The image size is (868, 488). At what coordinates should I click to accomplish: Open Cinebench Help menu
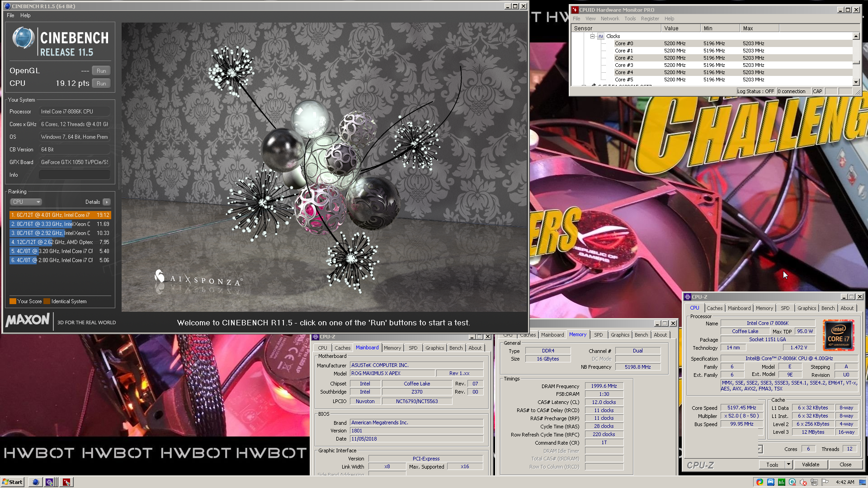pos(25,15)
